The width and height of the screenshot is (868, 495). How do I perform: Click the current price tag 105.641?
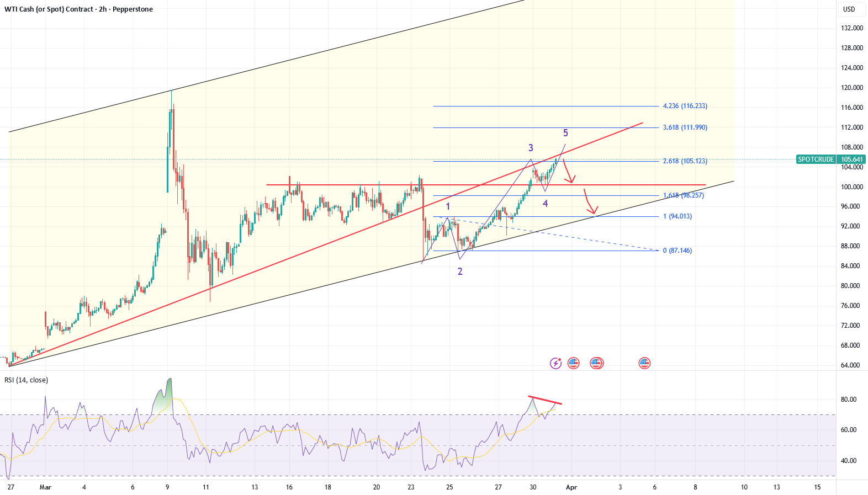(x=851, y=159)
